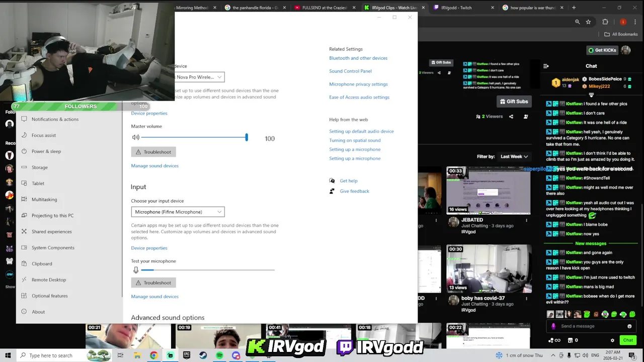Screen dimensions: 644x362
Task: Click the Get KICKs button
Action: point(602,50)
